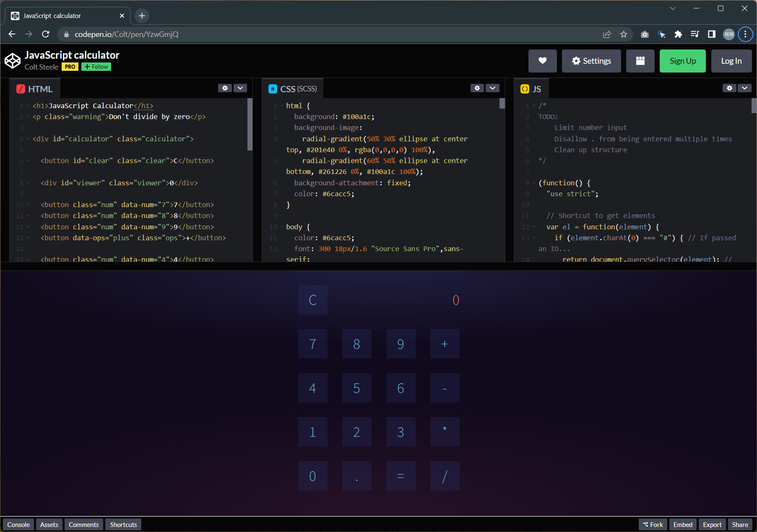
Task: Click the CSS editor vertical scrollbar thumb
Action: [x=502, y=104]
